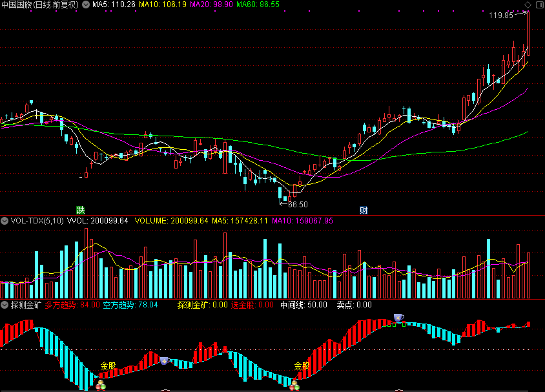Click the 119.85 high price label
This screenshot has height=392, width=545.
click(501, 15)
